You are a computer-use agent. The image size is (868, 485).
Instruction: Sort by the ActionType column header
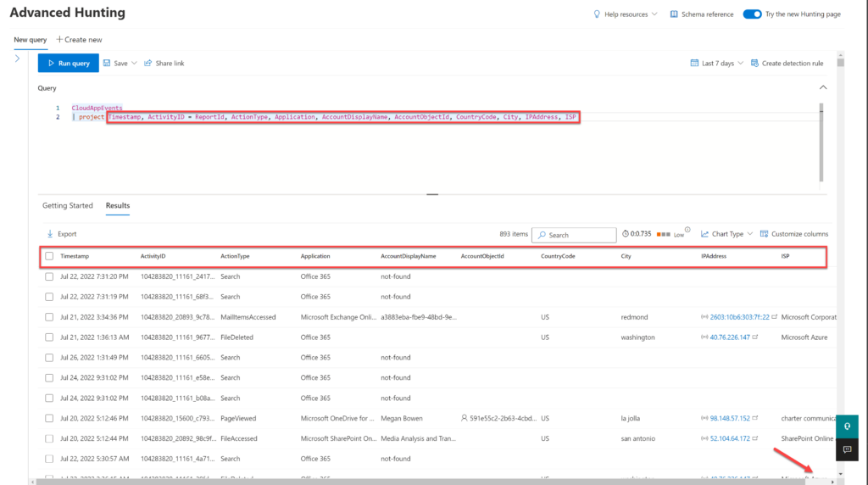click(235, 256)
